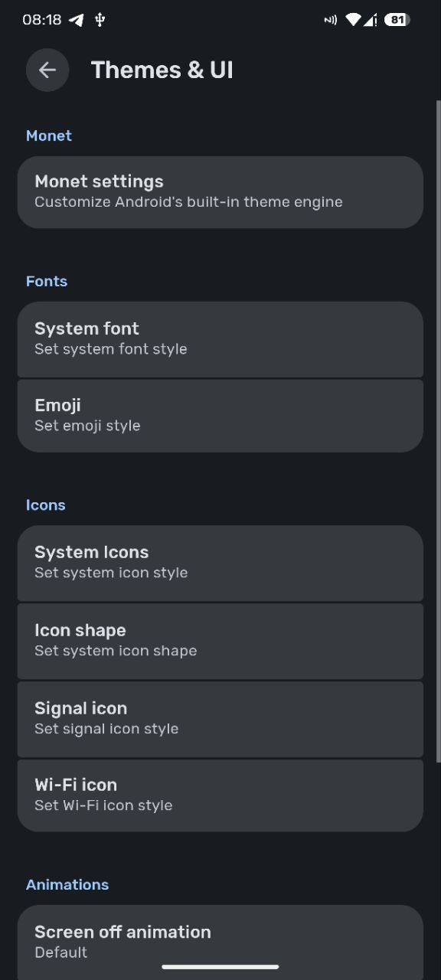The width and height of the screenshot is (441, 980).
Task: Open the Wi-Fi icon style setting
Action: (220, 795)
